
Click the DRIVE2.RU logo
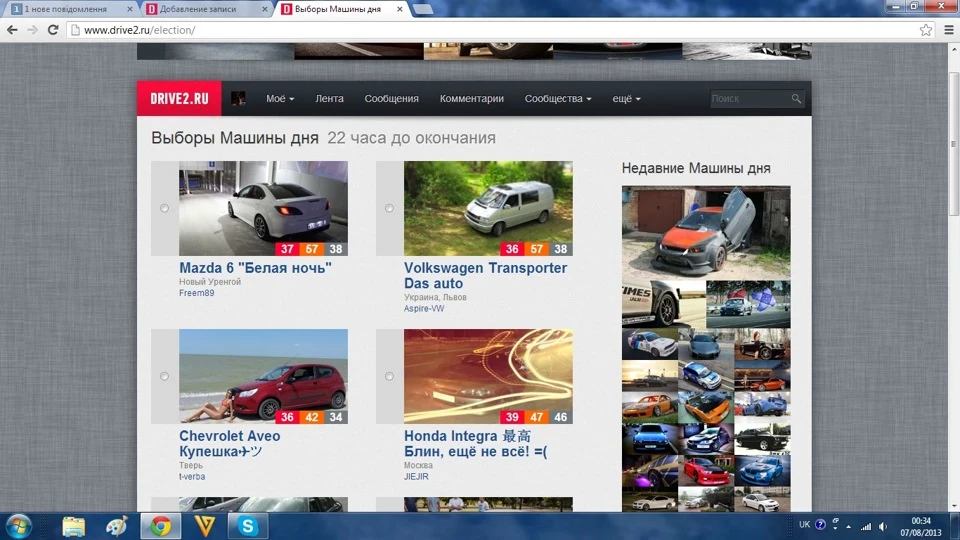179,99
